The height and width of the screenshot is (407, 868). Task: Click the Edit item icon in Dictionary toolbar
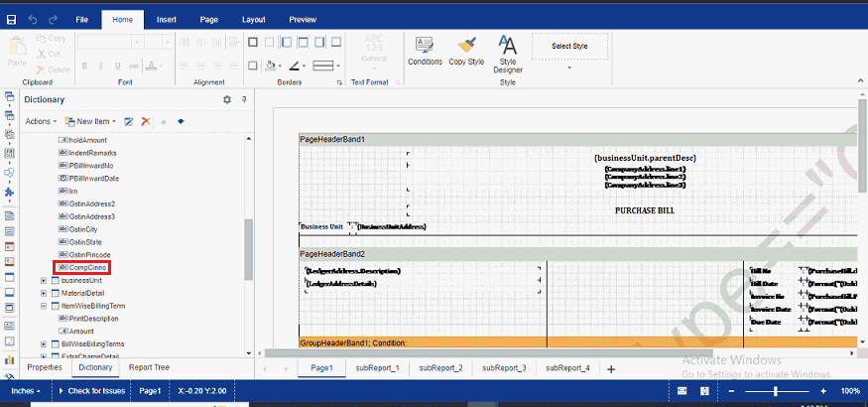pyautogui.click(x=128, y=121)
